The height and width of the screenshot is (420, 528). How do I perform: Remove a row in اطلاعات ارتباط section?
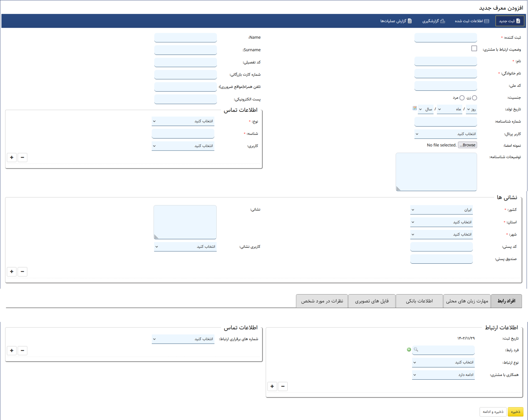[x=283, y=386]
